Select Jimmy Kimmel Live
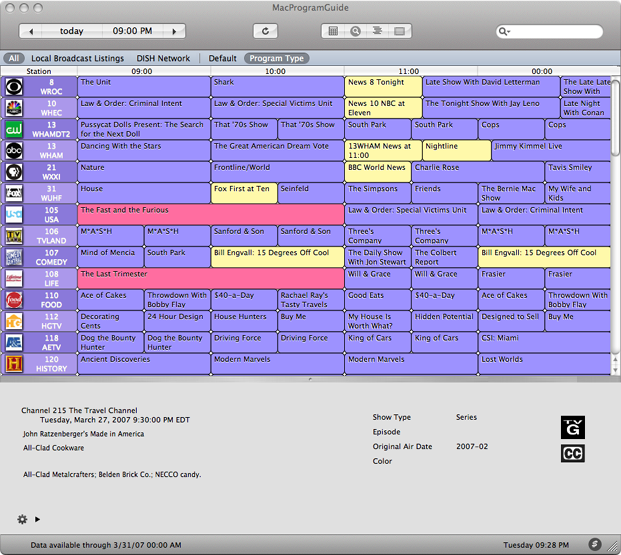This screenshot has width=621, height=555. [551, 151]
